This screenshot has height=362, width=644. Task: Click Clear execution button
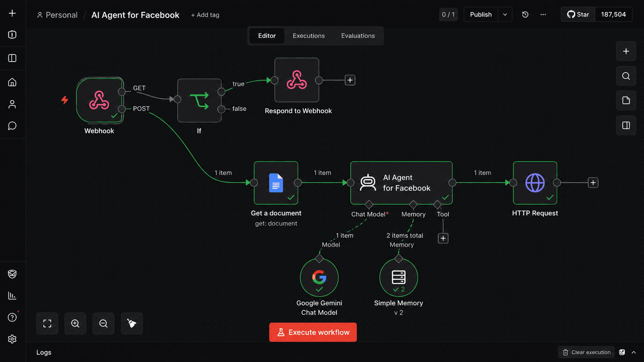point(587,352)
